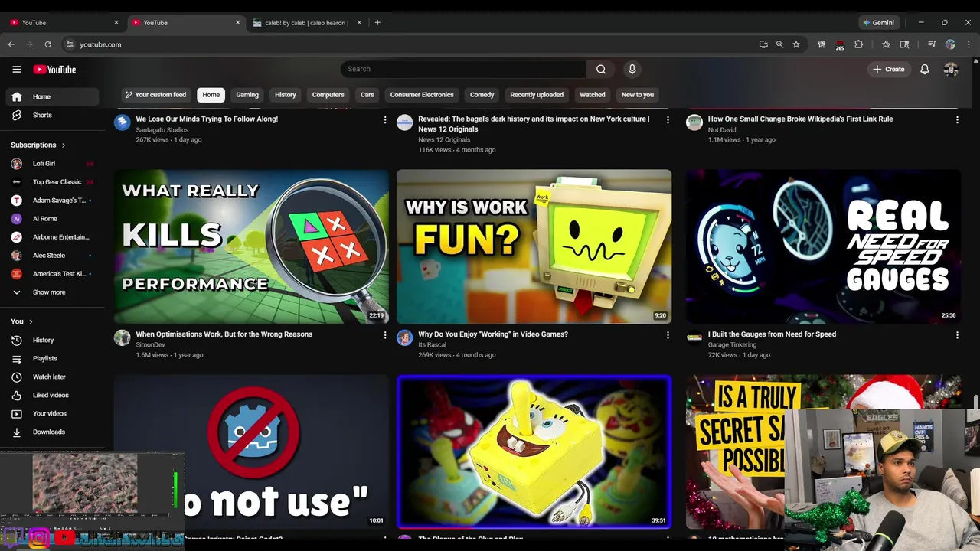Play SpongeBob joystick video thumbnail
The width and height of the screenshot is (980, 551).
(534, 452)
